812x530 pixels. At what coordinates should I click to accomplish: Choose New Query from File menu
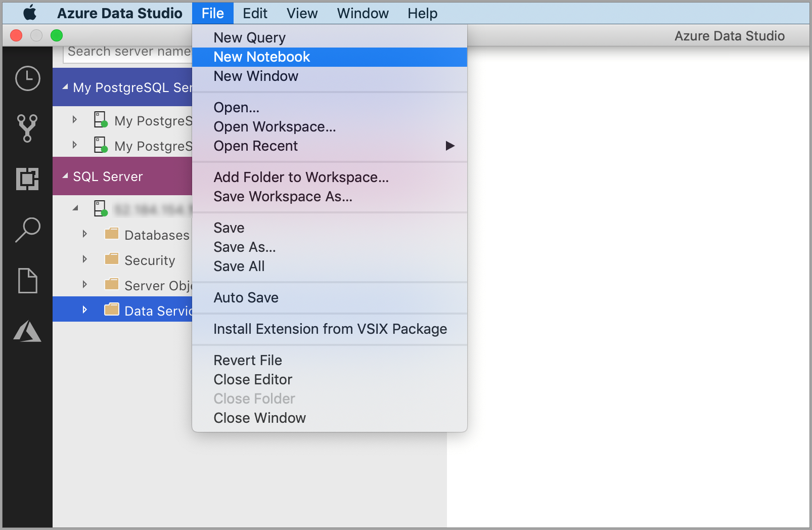[x=330, y=38]
